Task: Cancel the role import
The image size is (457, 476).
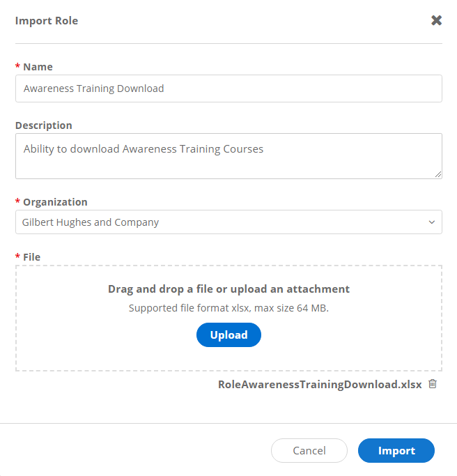Action: pos(309,451)
